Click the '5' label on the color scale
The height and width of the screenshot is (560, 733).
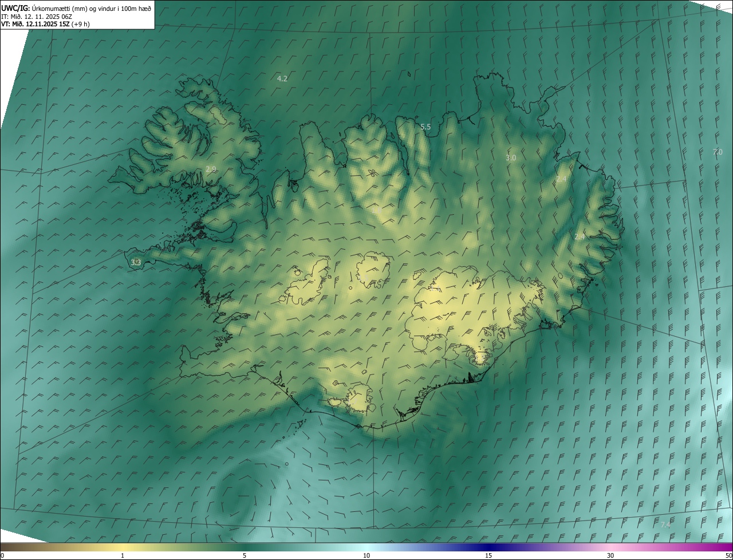[245, 555]
